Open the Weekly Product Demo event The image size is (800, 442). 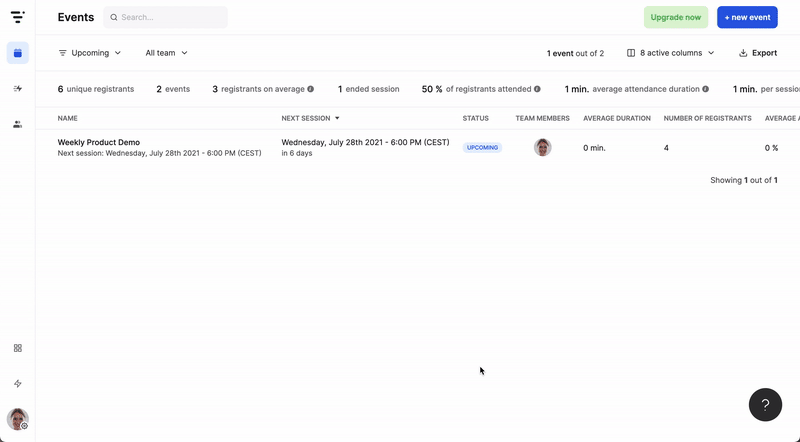98,142
